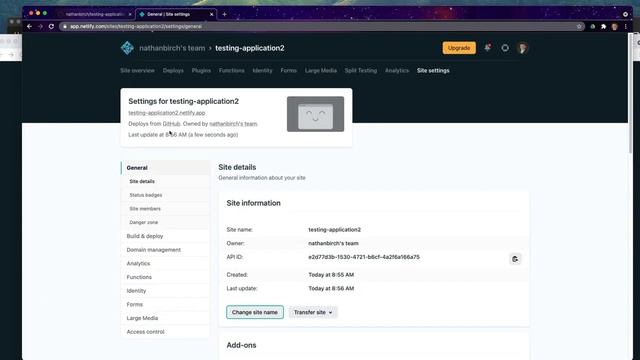Open the Analytics top navigation tab
The image size is (640, 360).
(x=397, y=70)
